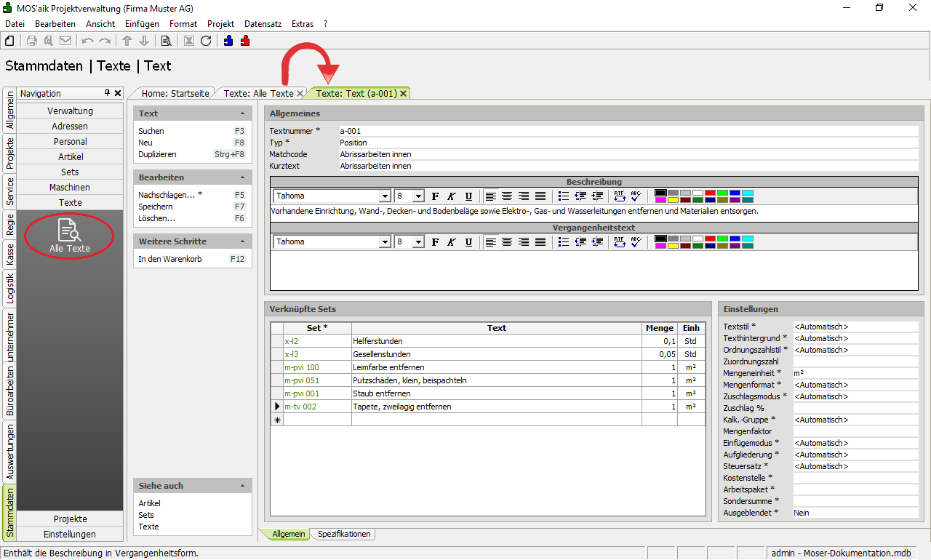Toggle bold in the Beschreibung toolbar
The width and height of the screenshot is (931, 560).
pos(436,196)
